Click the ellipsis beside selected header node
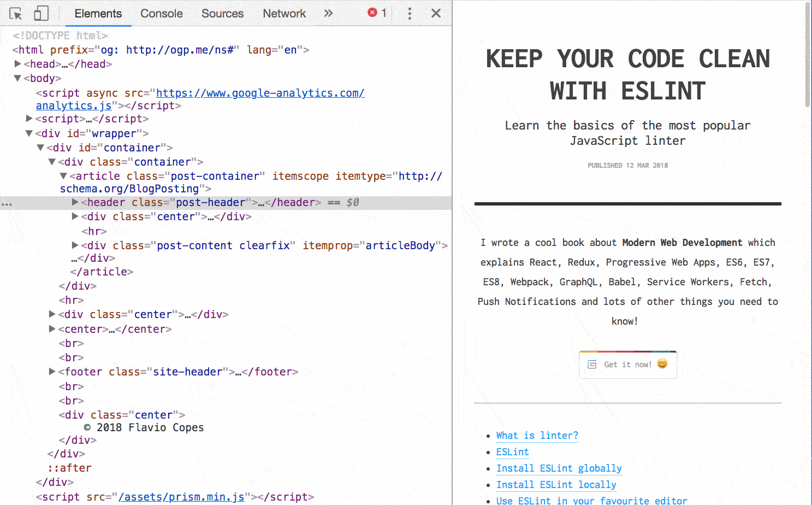 7,203
